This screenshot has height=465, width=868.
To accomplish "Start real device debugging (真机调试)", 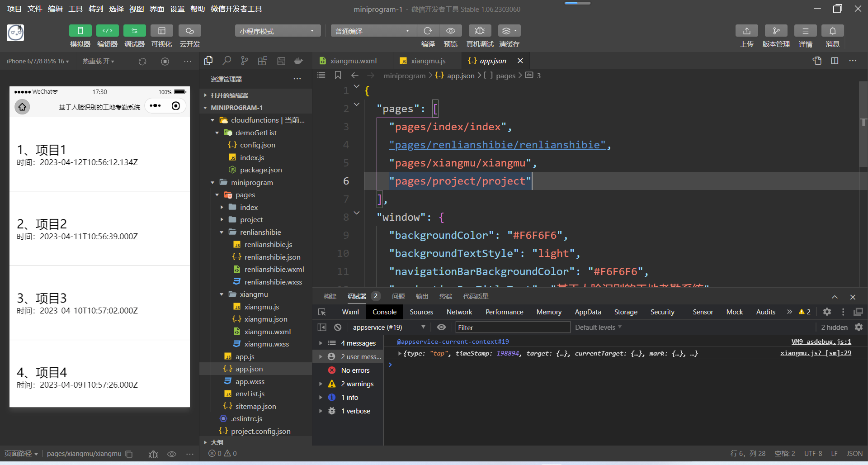I will [480, 31].
